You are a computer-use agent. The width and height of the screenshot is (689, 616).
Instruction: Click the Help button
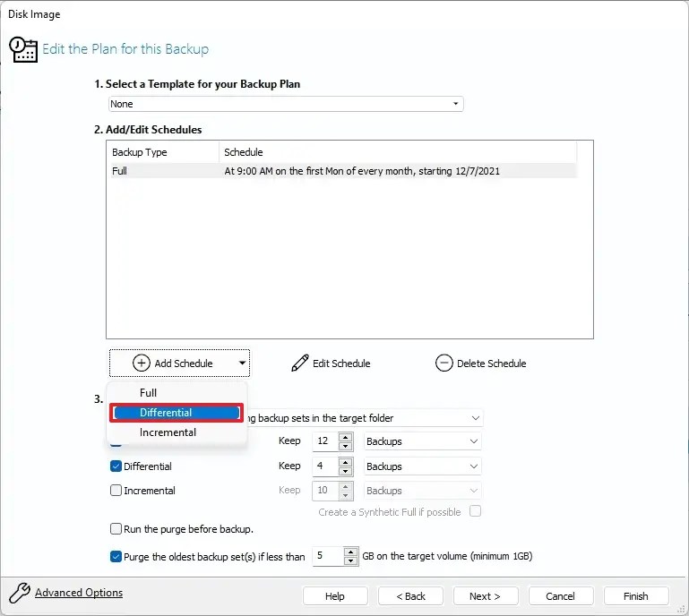(335, 596)
